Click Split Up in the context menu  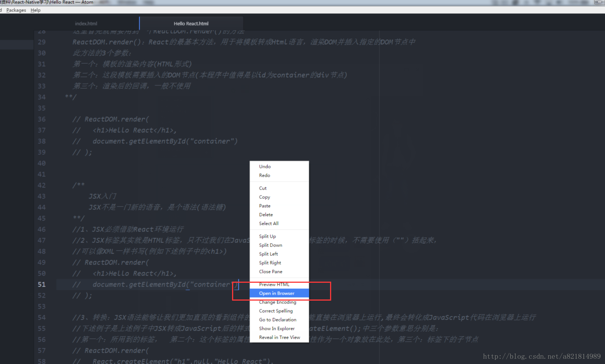click(x=279, y=236)
